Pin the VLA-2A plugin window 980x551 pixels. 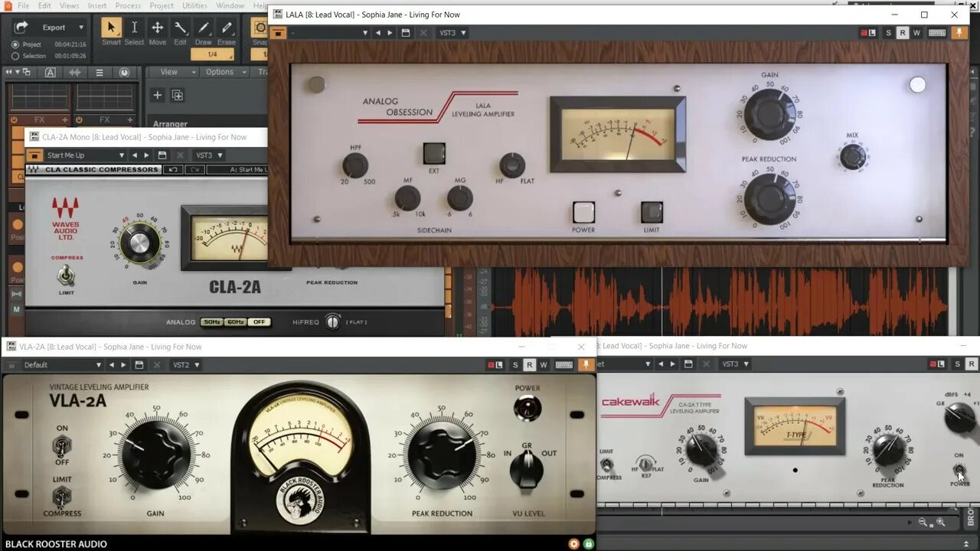click(x=586, y=365)
